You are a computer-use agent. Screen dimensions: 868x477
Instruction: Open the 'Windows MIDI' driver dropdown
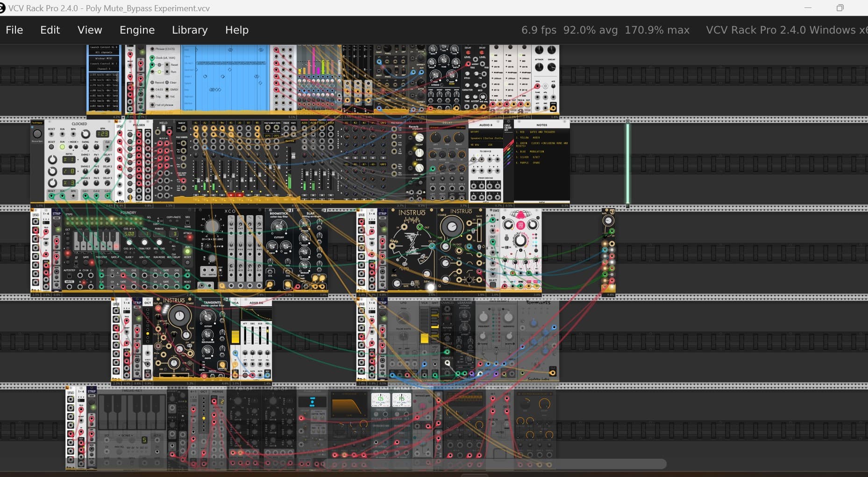[104, 59]
